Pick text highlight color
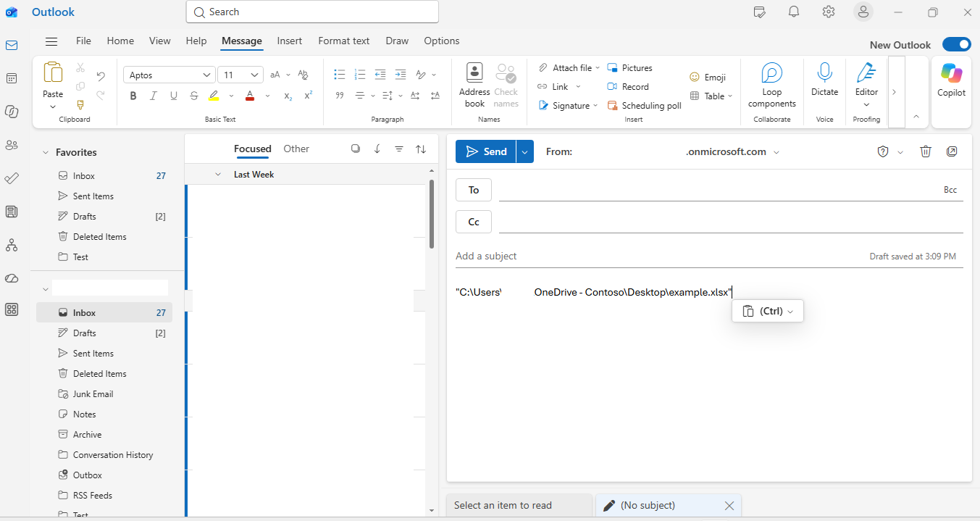 click(x=214, y=96)
